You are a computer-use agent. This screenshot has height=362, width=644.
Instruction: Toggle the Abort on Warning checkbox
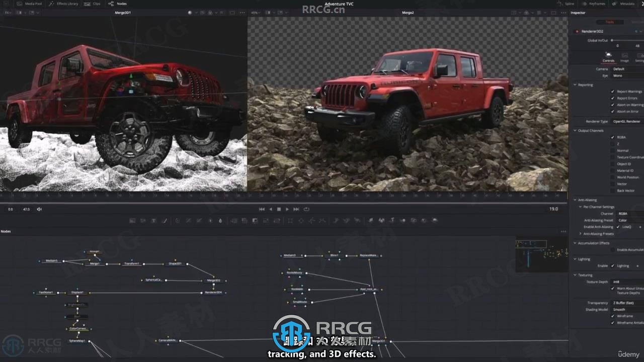click(x=612, y=105)
